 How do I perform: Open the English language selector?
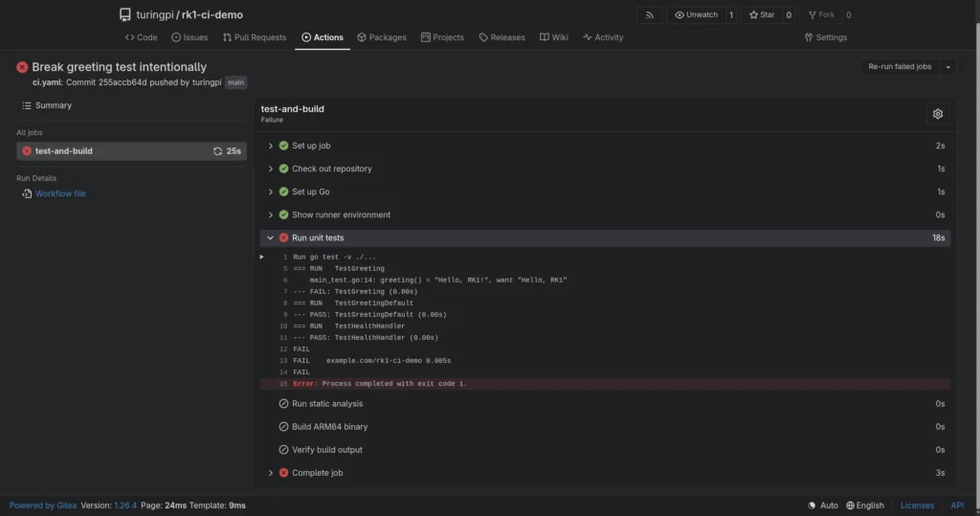865,505
